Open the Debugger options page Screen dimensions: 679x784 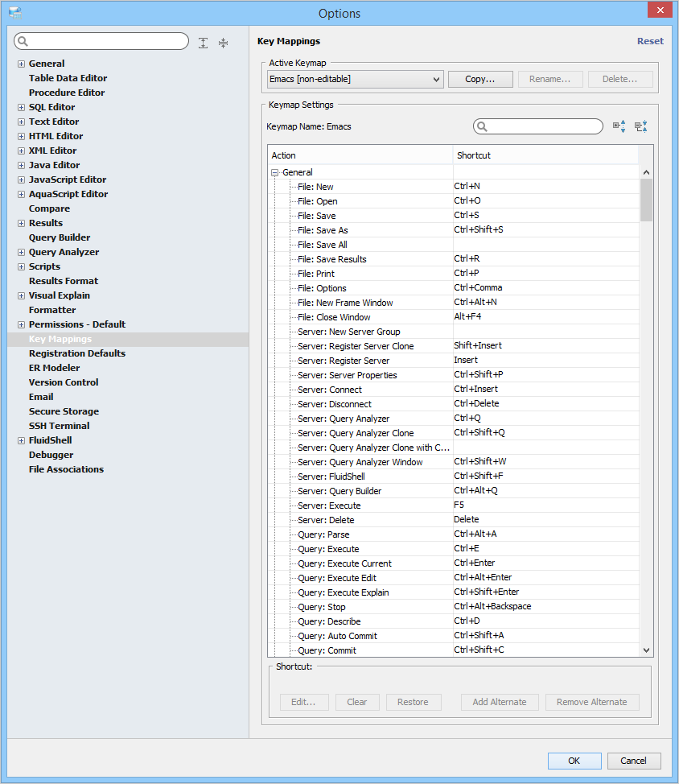tap(51, 455)
